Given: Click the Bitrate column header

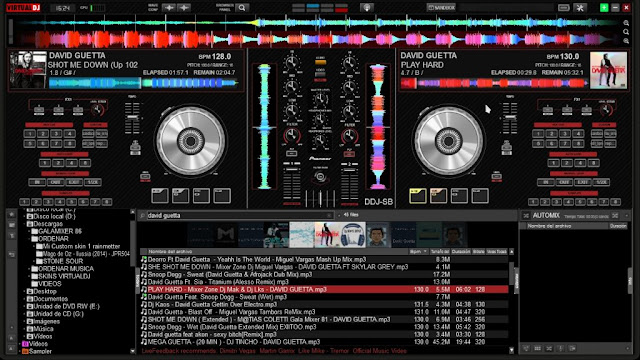Looking at the screenshot, I should [x=479, y=252].
